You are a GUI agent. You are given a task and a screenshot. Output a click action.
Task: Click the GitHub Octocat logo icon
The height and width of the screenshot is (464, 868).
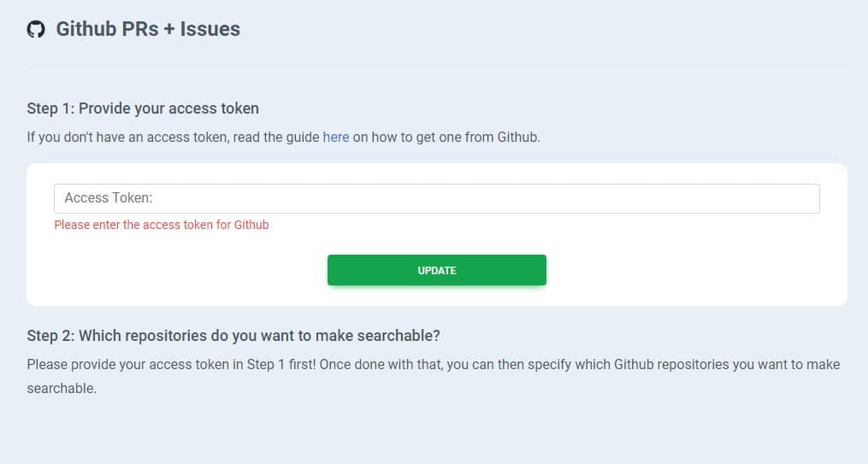[36, 30]
